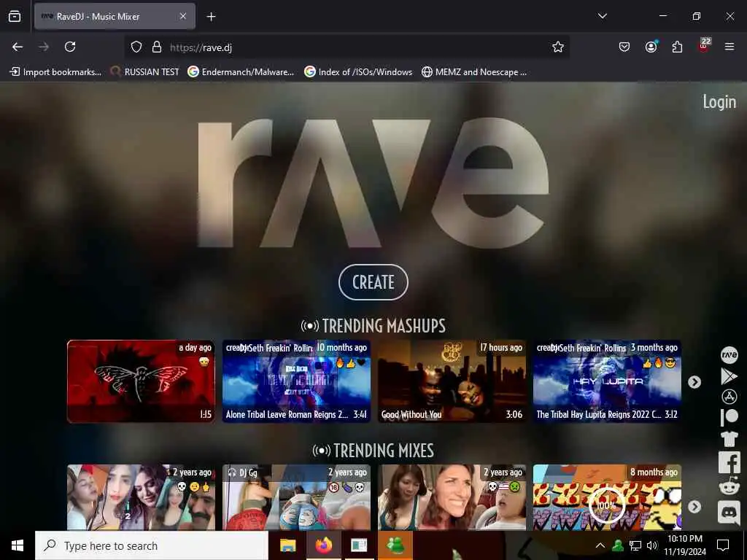Open network icon in tray
The image size is (747, 560).
coord(635,545)
